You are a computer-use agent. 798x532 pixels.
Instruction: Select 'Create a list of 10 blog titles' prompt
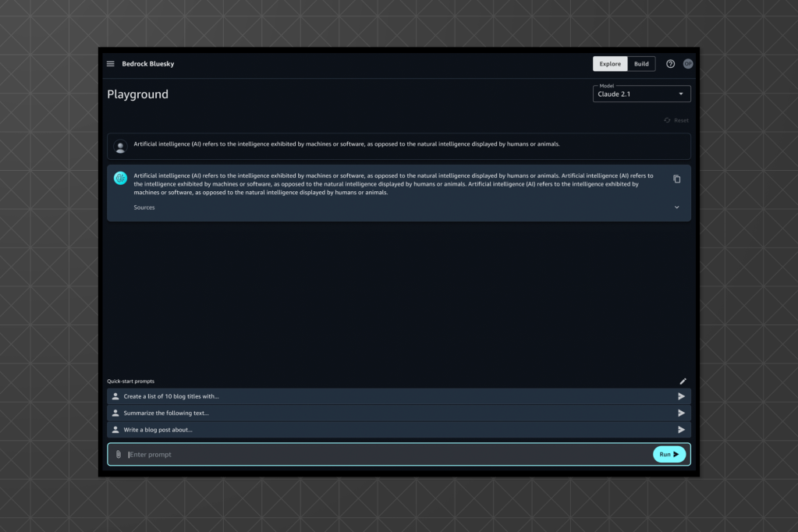click(x=172, y=396)
